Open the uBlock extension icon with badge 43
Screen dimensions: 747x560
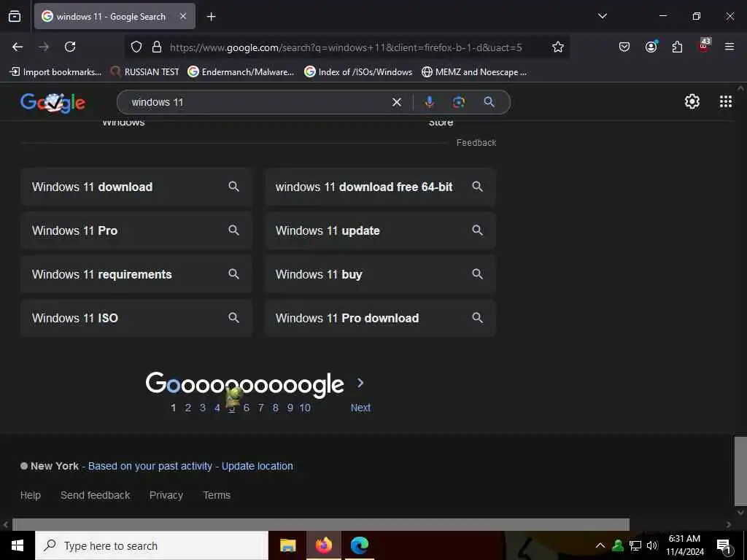click(704, 46)
